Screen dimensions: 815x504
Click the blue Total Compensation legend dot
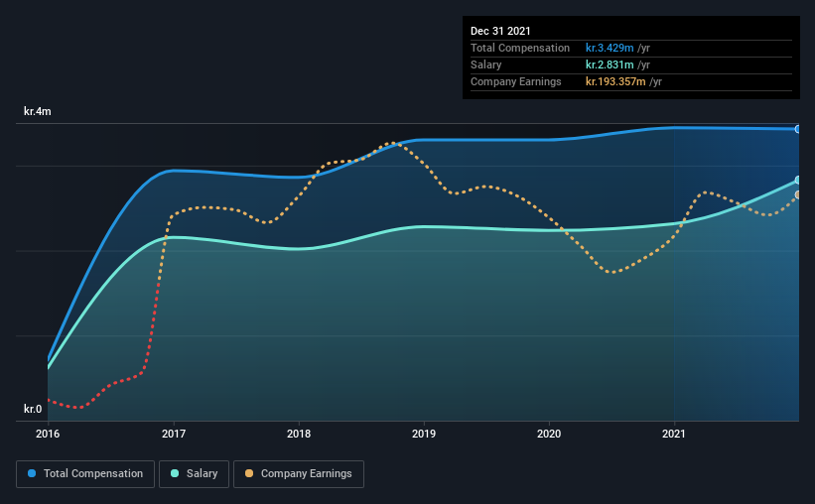coord(32,473)
